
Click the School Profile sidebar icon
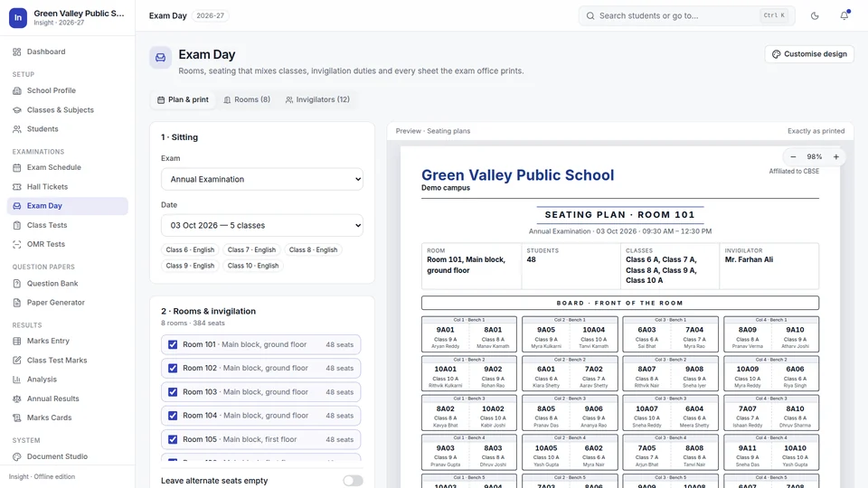(17, 90)
